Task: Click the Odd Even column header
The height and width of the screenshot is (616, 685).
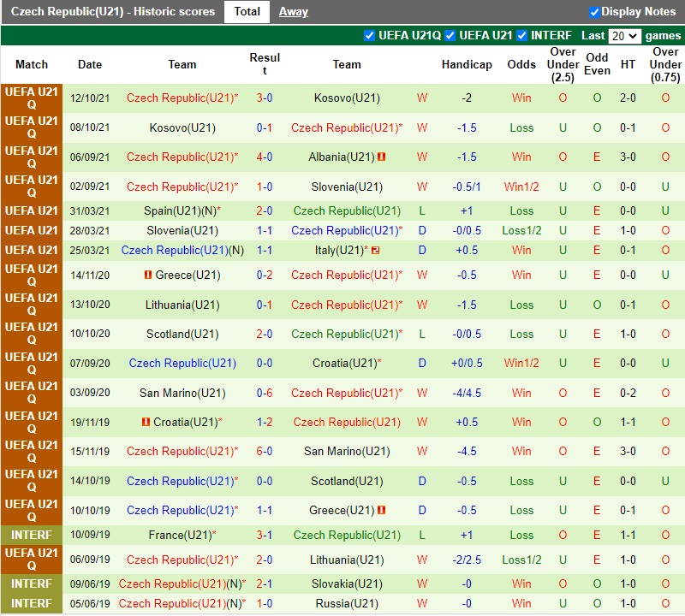Action: [x=597, y=64]
